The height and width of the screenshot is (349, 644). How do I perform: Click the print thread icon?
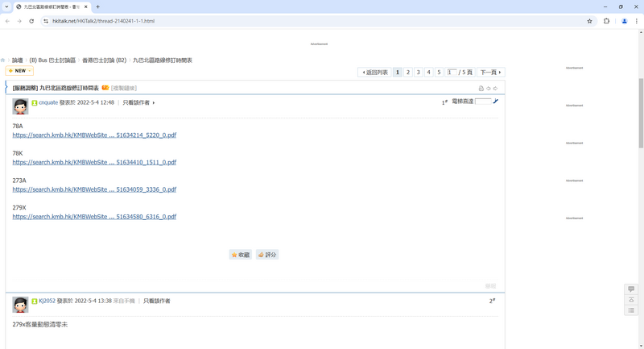point(481,88)
